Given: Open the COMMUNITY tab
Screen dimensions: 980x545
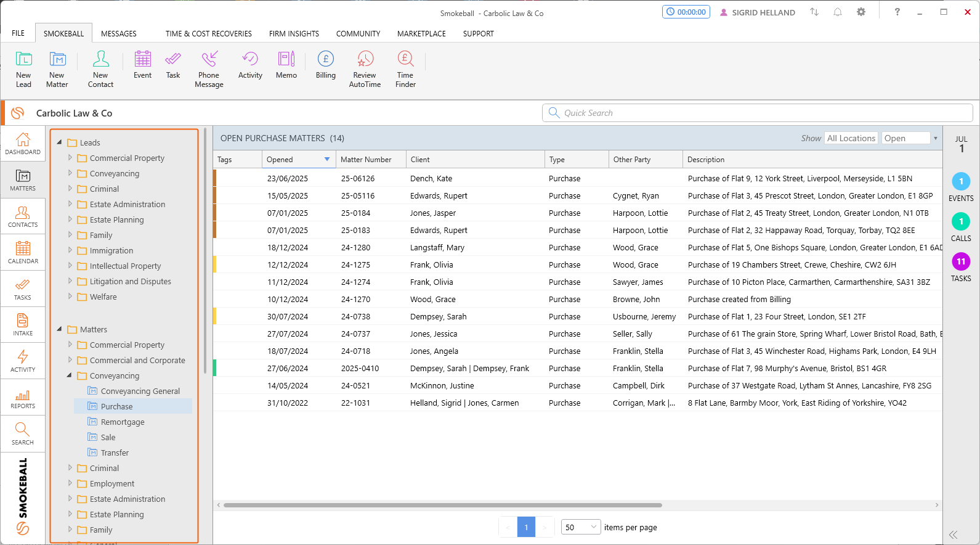Looking at the screenshot, I should (x=358, y=33).
